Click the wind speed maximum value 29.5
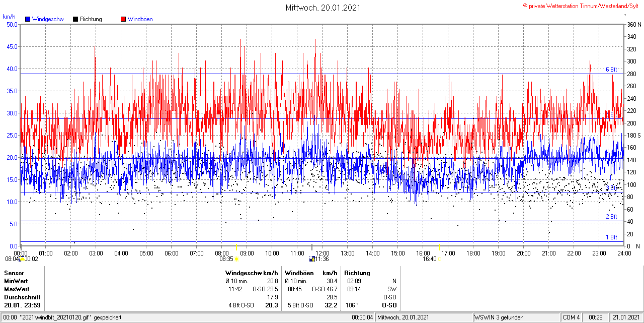This screenshot has height=323, width=644. pyautogui.click(x=273, y=289)
